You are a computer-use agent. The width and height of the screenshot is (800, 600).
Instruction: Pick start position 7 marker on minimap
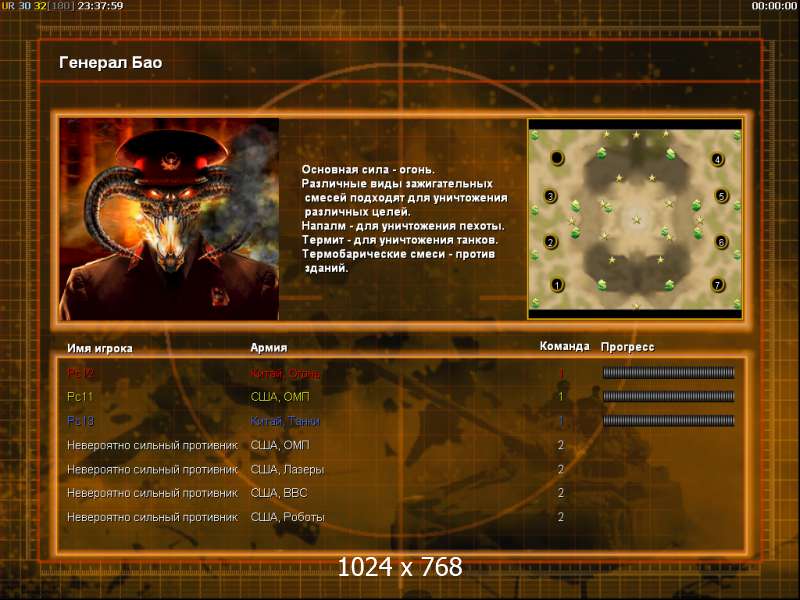(x=717, y=285)
